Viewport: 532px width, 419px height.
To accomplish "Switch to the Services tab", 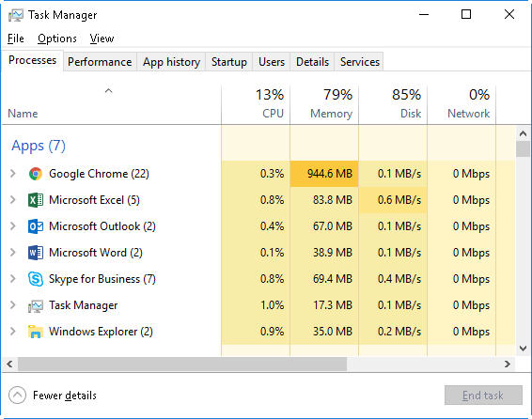I will [360, 62].
